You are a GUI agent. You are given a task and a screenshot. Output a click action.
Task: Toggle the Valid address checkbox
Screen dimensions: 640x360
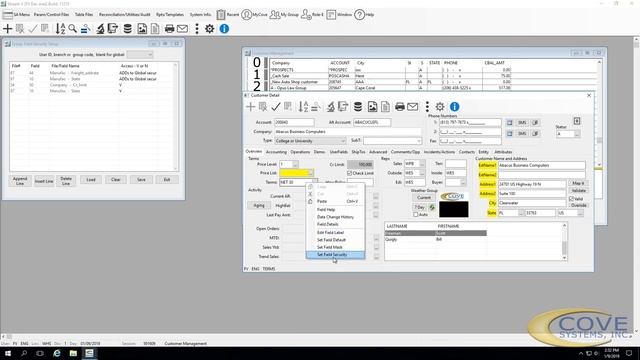571,199
